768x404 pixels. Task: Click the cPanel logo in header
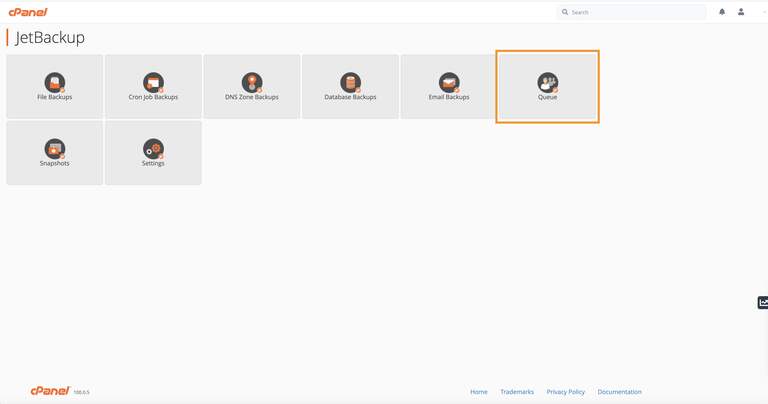tap(28, 12)
